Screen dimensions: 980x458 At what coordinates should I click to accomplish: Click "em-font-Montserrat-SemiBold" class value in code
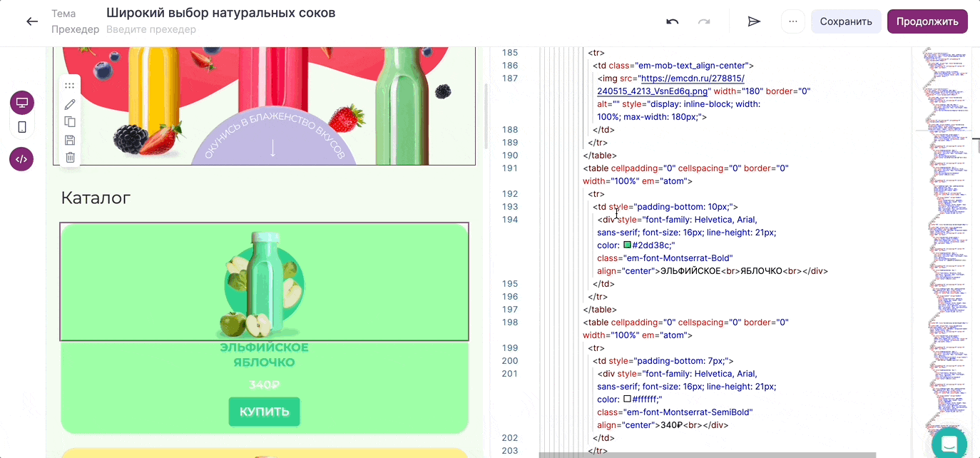click(x=687, y=412)
